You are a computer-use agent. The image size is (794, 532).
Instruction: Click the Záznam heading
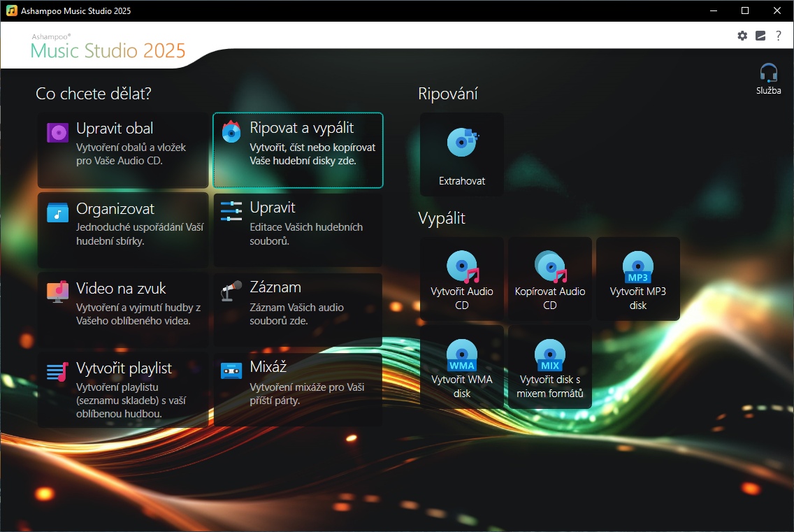(275, 287)
